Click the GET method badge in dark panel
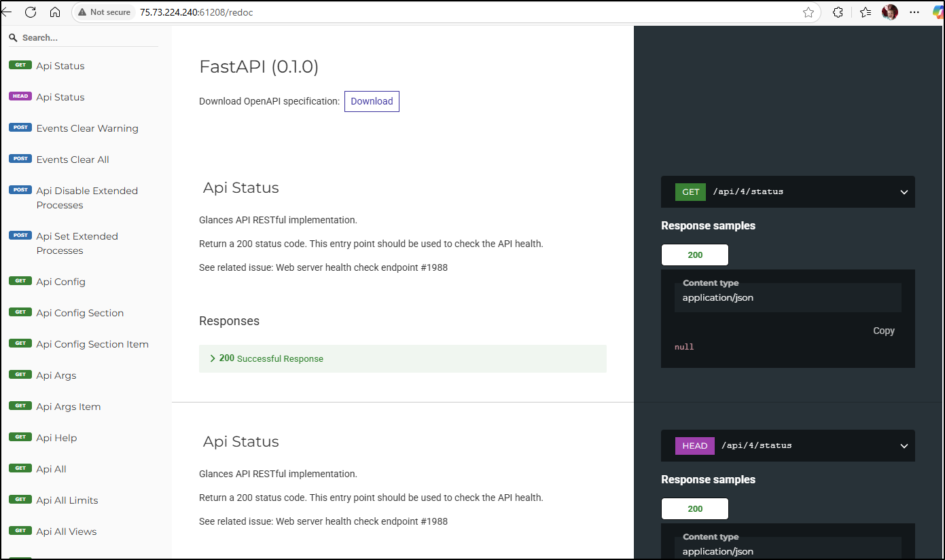 (691, 192)
